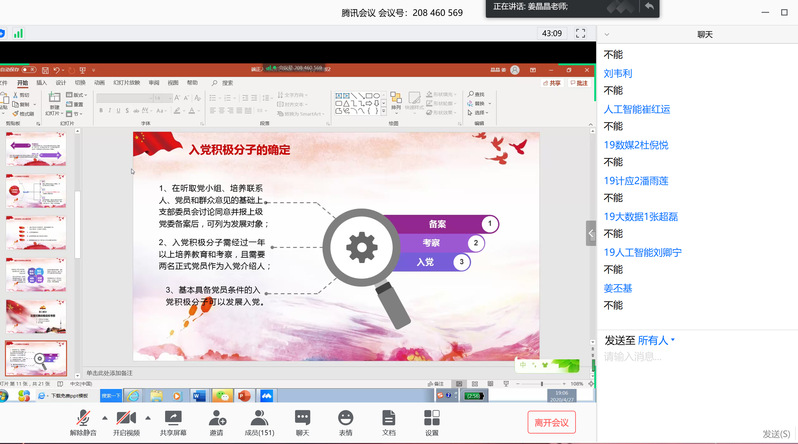Click the 邀请 invite icon
Image resolution: width=798 pixels, height=444 pixels.
[x=216, y=422]
